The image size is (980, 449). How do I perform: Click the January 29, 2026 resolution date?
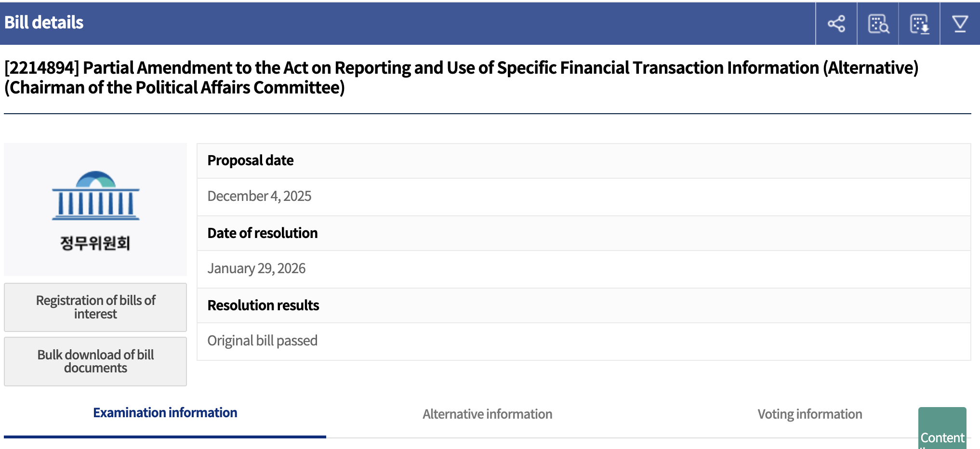(256, 268)
